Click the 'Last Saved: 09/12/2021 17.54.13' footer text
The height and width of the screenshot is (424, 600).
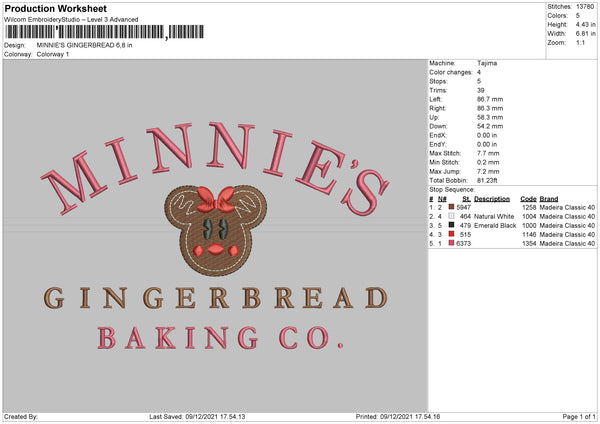pyautogui.click(x=197, y=417)
